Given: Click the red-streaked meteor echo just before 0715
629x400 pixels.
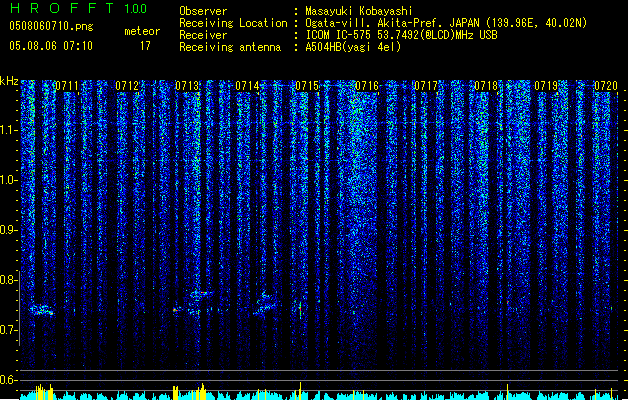Looking at the screenshot, I should coord(300,309).
